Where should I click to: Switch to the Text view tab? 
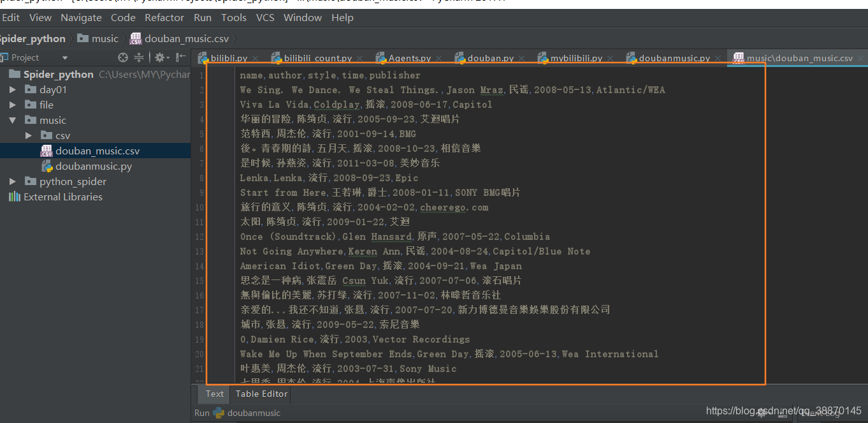(215, 394)
